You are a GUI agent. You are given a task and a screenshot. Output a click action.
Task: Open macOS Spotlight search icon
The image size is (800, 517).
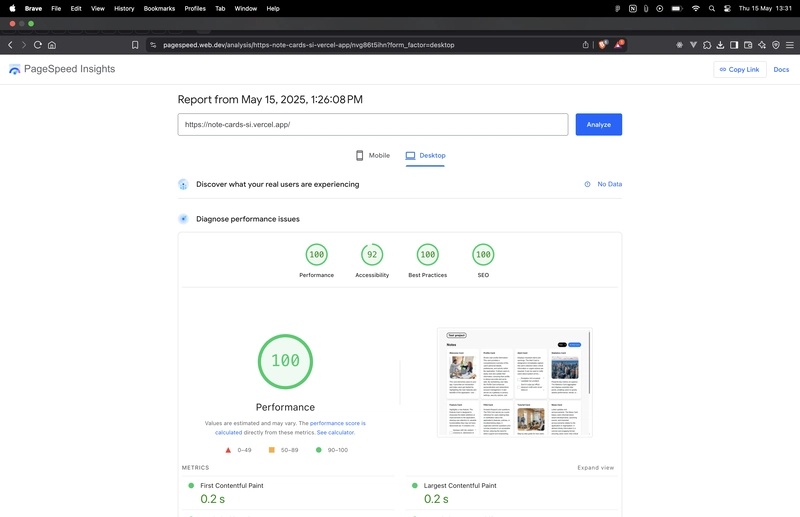[x=712, y=8]
